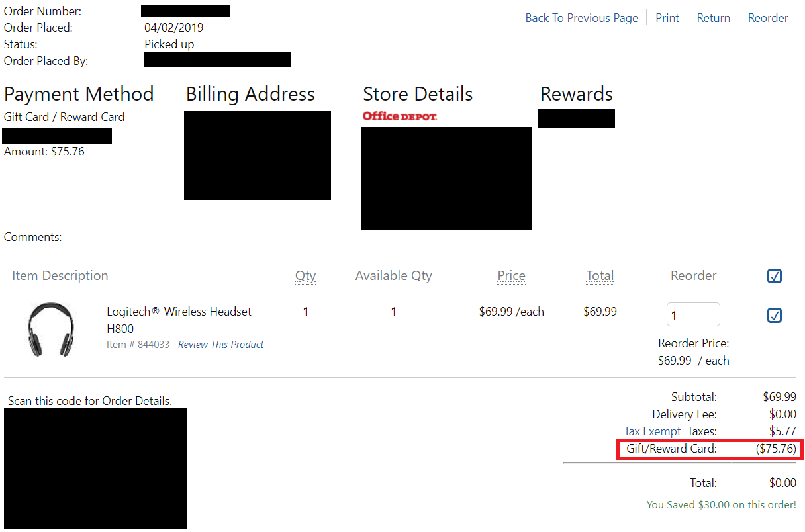Screen dimensions: 805x532
Task: Click the Office Depot logo
Action: coord(399,116)
